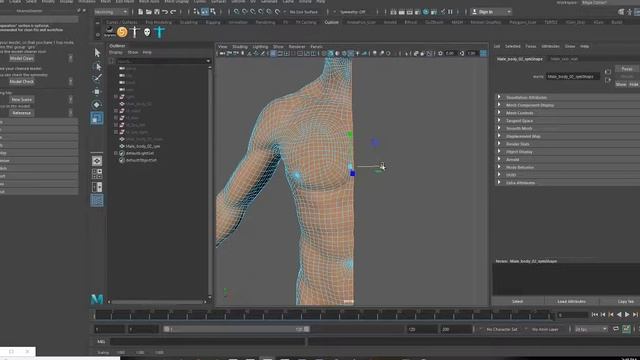
Task: Click the Model Check button
Action: 22,82
